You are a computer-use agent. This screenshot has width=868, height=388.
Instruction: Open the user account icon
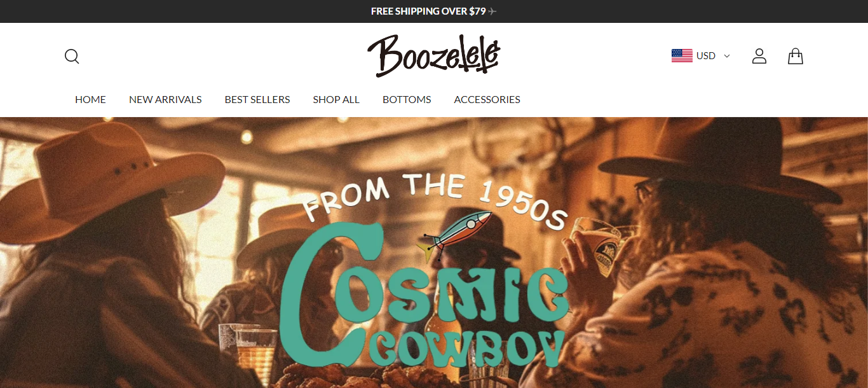(x=759, y=56)
